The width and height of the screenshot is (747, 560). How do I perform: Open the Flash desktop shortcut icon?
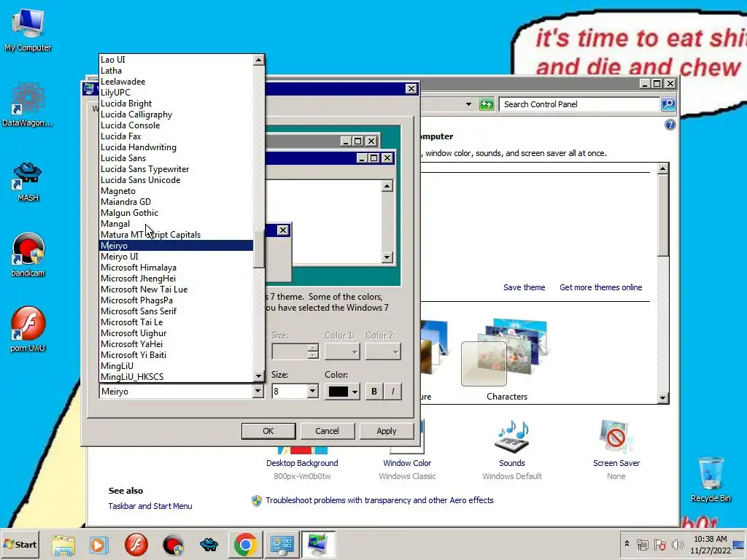28,329
